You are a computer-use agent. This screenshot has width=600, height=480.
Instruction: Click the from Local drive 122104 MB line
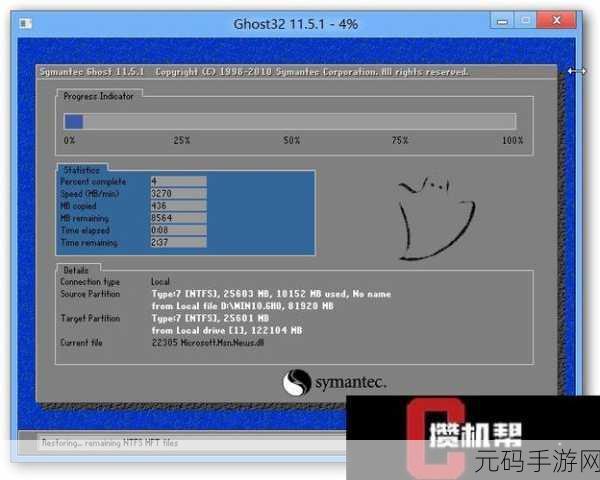227,331
